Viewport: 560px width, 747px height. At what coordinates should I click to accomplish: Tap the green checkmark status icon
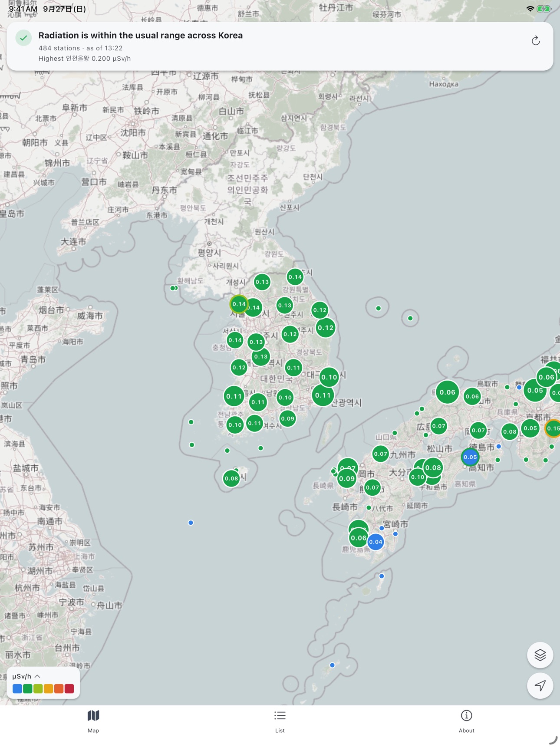tap(24, 38)
